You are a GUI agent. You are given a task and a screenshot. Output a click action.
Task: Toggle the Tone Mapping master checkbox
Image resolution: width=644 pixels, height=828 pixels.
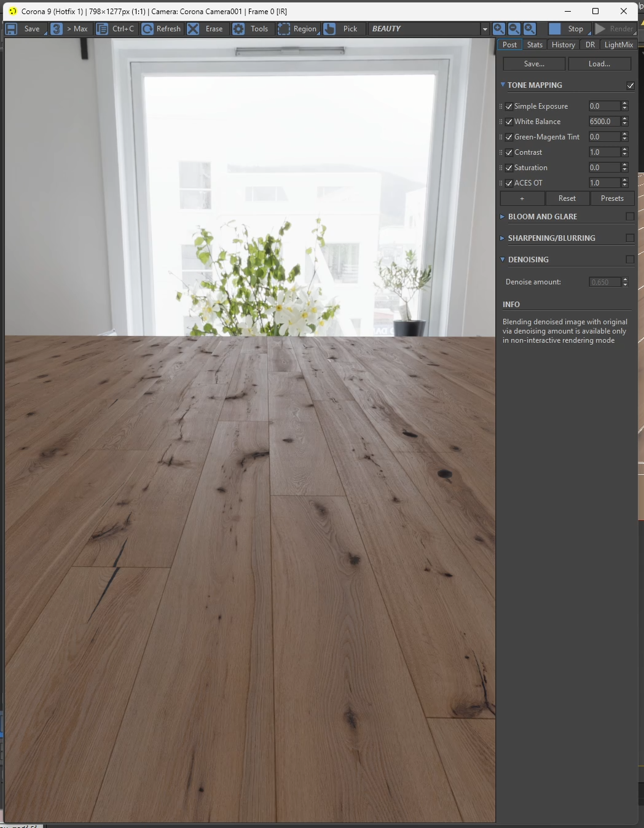pos(630,85)
